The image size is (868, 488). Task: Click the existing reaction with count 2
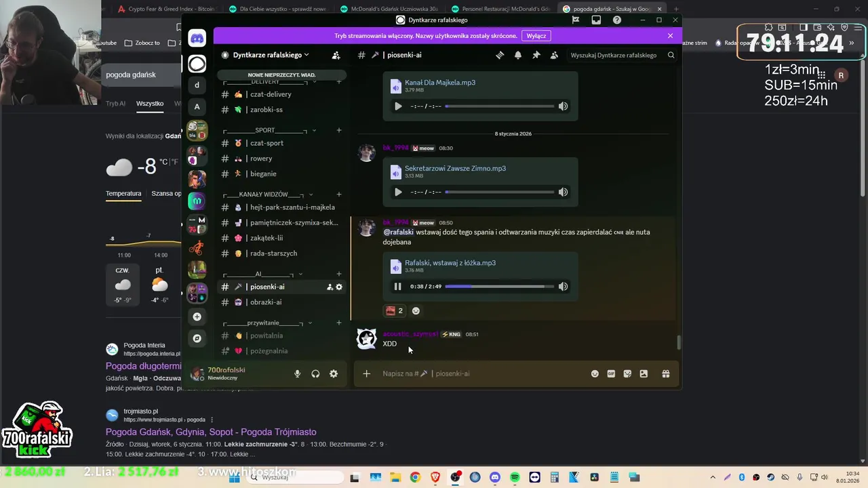point(395,310)
